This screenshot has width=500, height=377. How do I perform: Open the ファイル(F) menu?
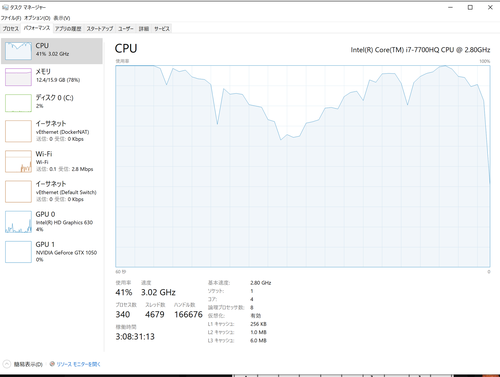[x=11, y=18]
